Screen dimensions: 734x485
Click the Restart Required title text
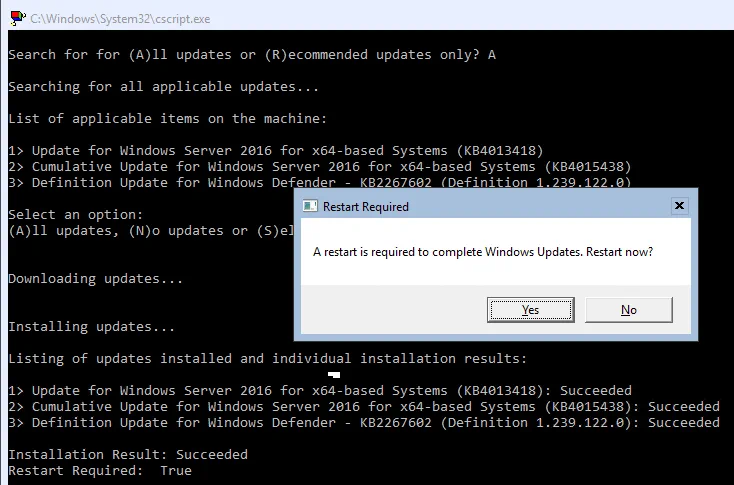click(366, 206)
